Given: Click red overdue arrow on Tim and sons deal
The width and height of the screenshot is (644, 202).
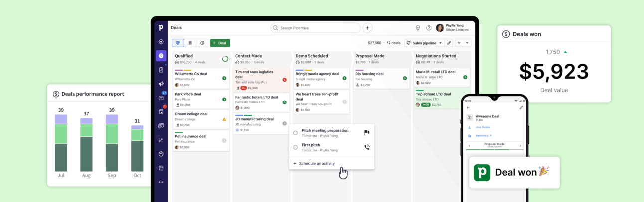Looking at the screenshot, I should click(285, 80).
